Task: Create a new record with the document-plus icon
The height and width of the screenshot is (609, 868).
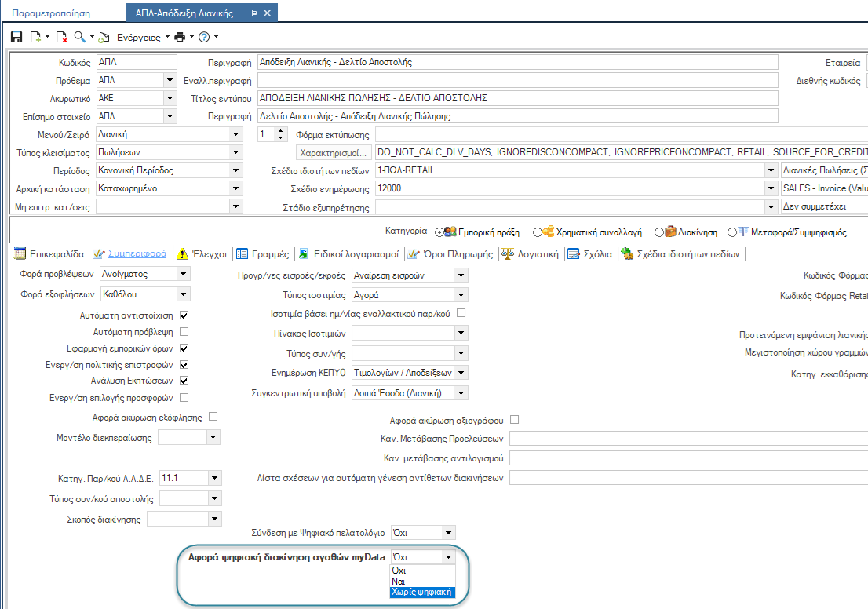Action: tap(35, 37)
